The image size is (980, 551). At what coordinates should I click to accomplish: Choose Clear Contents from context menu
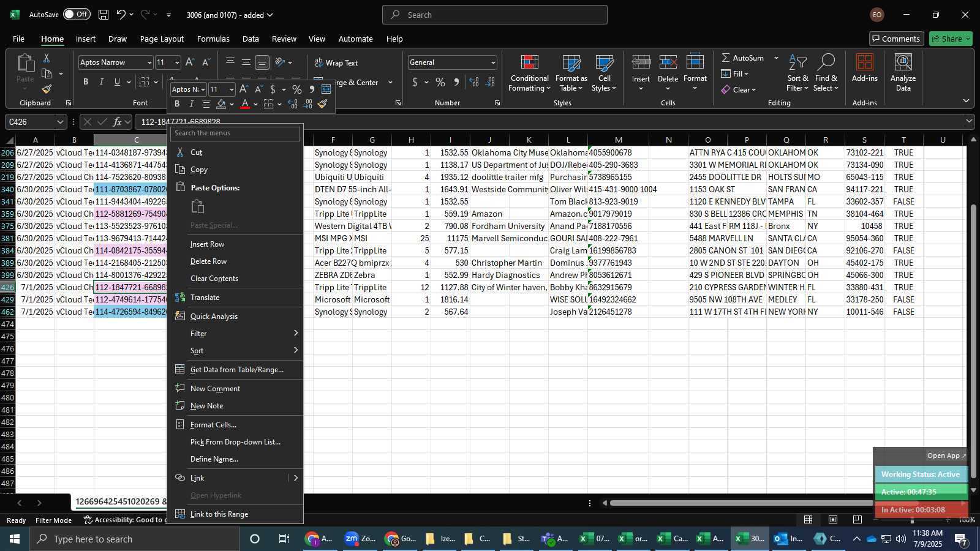point(235,279)
